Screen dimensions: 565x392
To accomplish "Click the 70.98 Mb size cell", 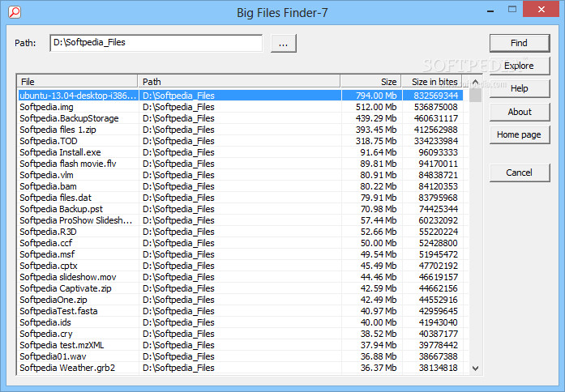I will [379, 209].
